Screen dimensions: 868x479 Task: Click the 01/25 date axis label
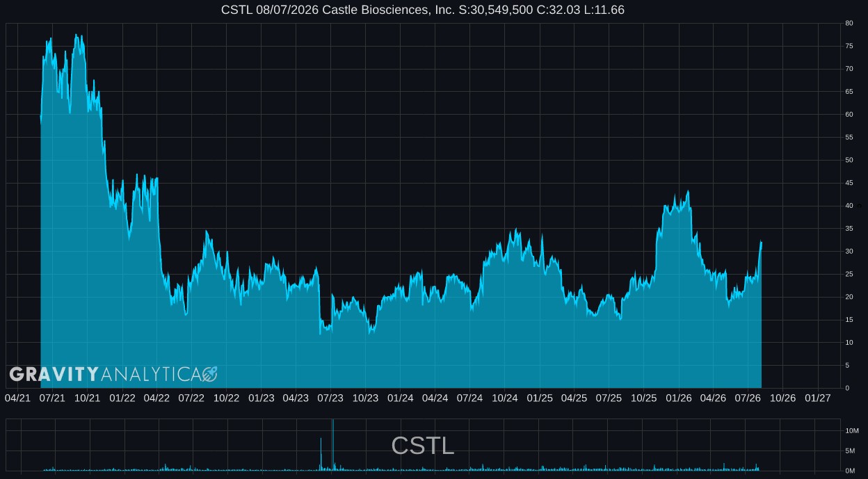click(539, 398)
